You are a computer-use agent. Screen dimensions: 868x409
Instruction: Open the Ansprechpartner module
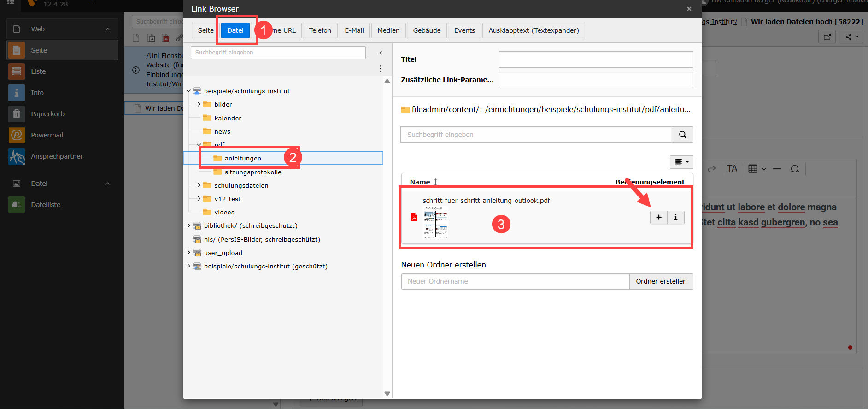[x=57, y=156]
